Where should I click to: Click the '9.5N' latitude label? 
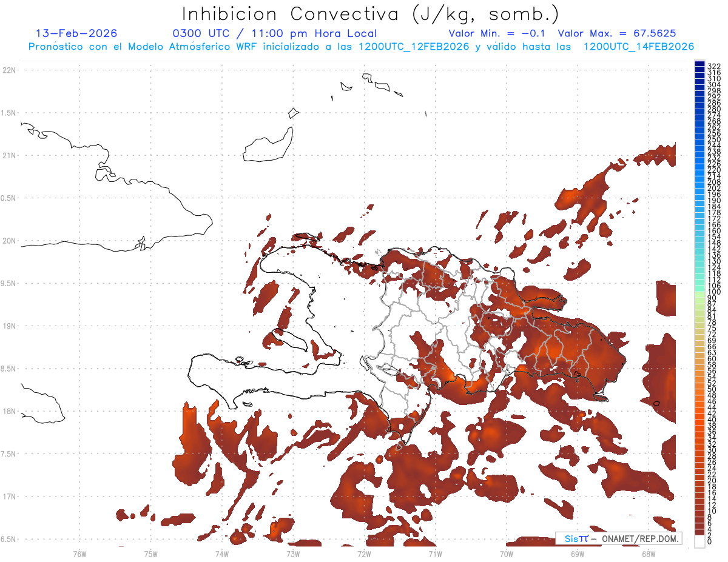[8, 283]
